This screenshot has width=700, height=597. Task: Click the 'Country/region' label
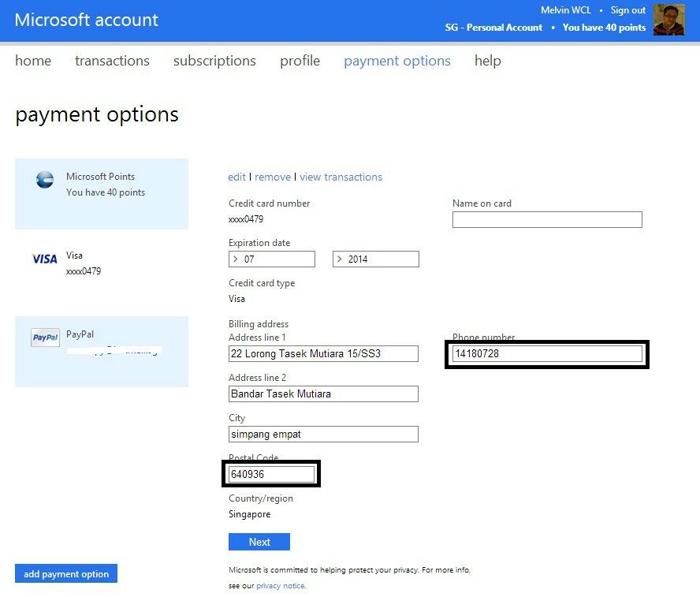[x=261, y=498]
